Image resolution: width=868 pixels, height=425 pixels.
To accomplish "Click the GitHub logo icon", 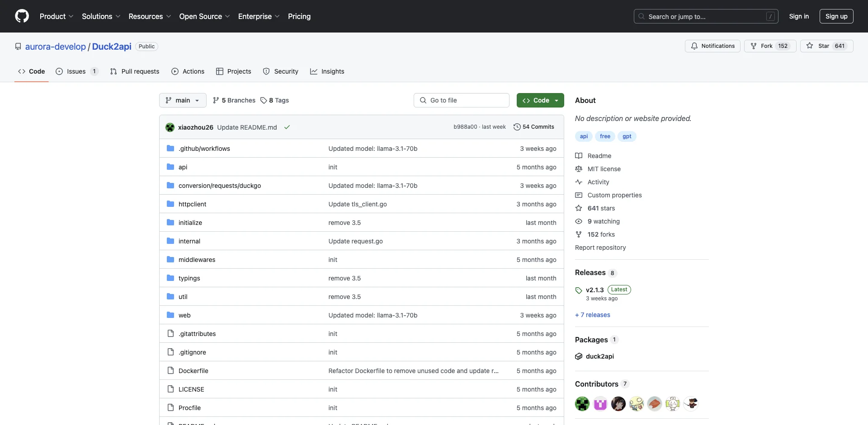I will click(x=22, y=16).
